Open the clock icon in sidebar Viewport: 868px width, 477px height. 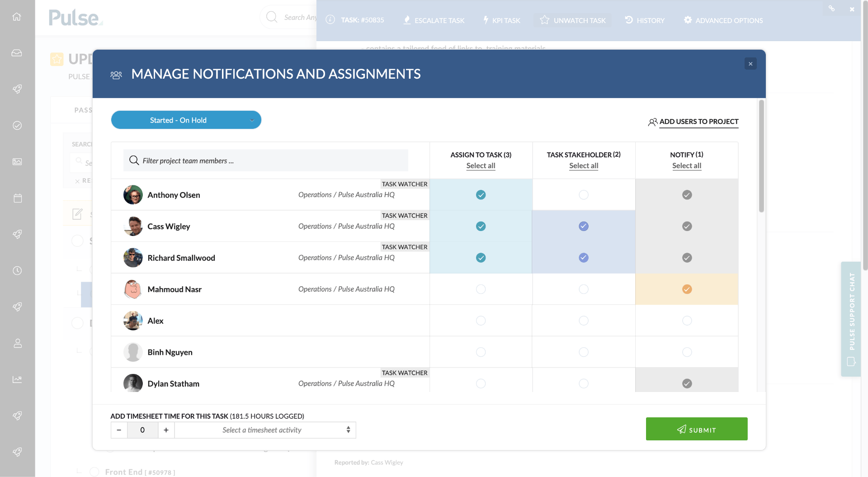(17, 270)
